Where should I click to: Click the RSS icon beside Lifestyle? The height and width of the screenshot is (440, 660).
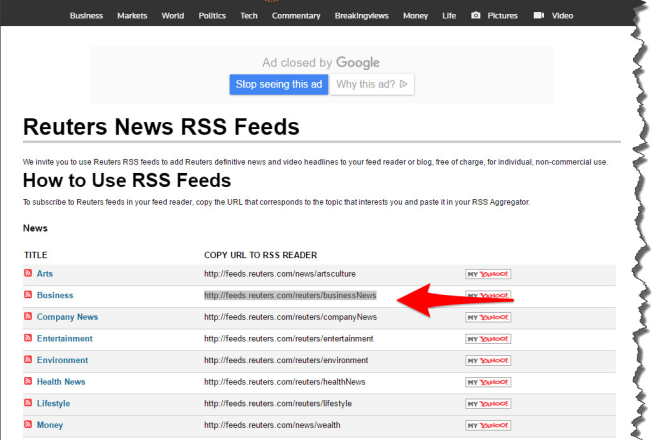[28, 403]
